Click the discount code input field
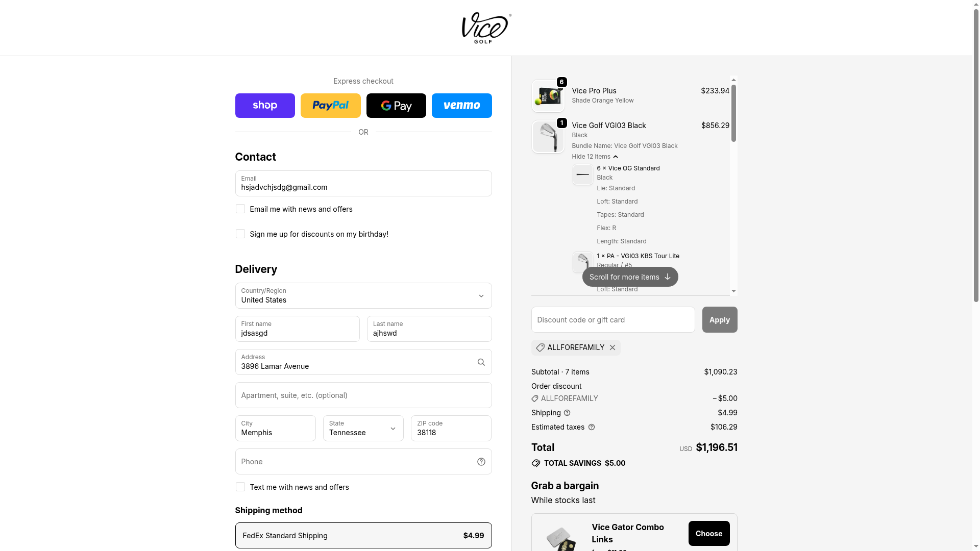The height and width of the screenshot is (551, 980). click(x=612, y=320)
